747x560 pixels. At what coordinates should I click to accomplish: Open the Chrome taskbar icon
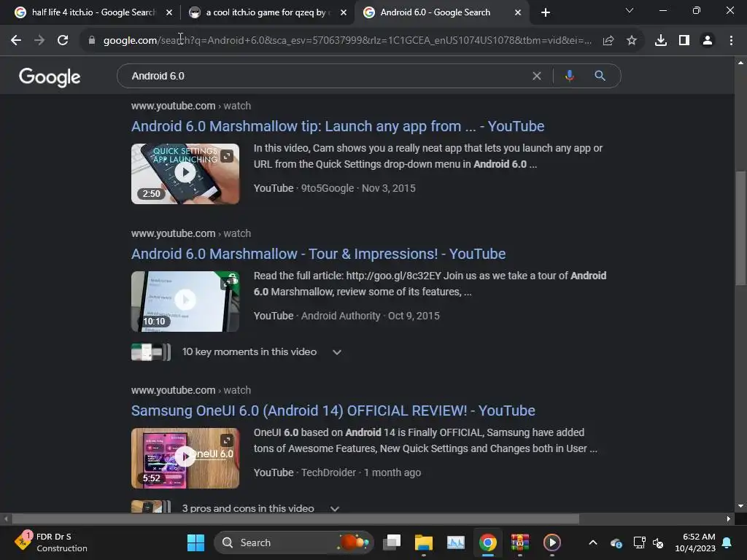488,542
